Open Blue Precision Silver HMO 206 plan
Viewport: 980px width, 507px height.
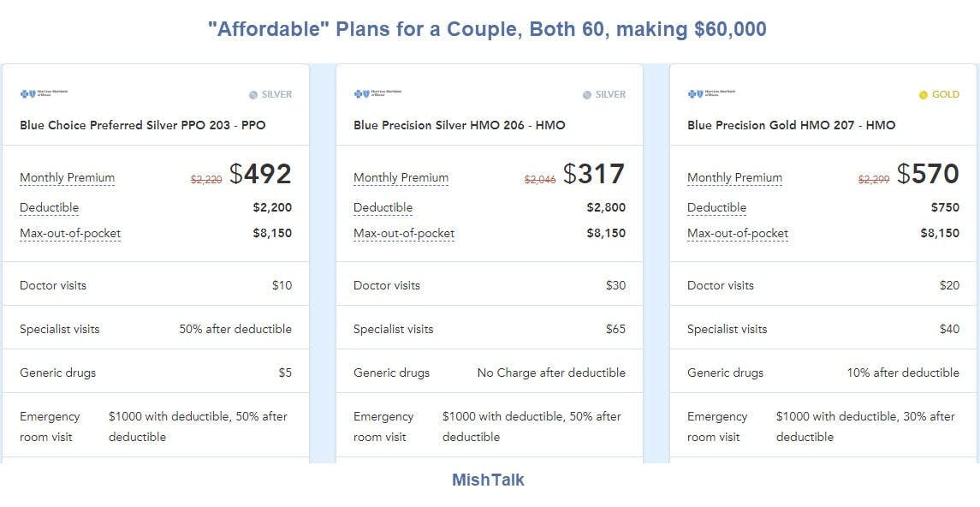459,125
